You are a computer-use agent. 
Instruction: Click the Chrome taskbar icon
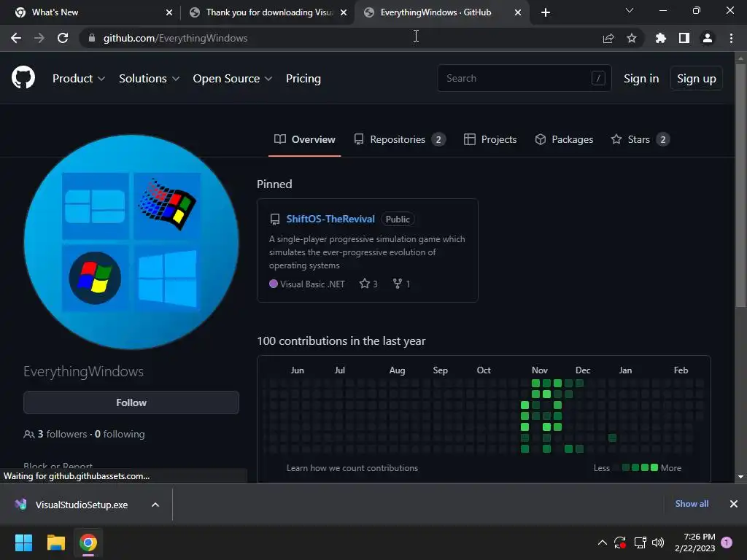(x=88, y=542)
